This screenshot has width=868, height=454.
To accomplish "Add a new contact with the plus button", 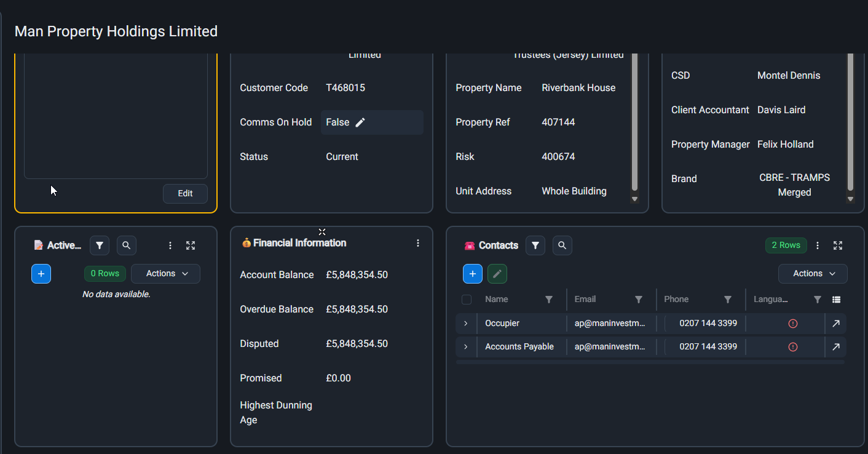I will 472,274.
